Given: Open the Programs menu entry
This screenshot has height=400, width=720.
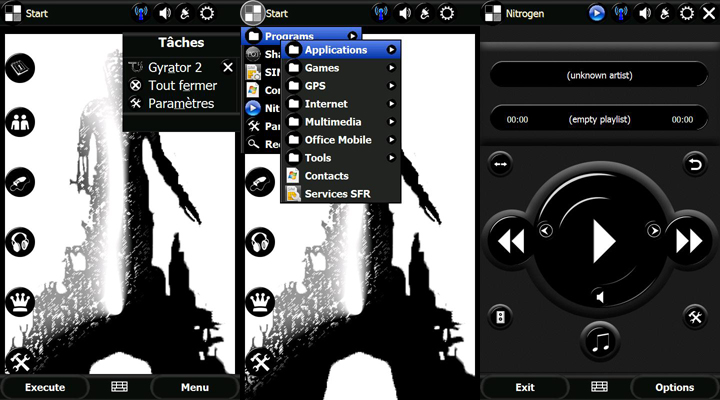Looking at the screenshot, I should click(301, 35).
